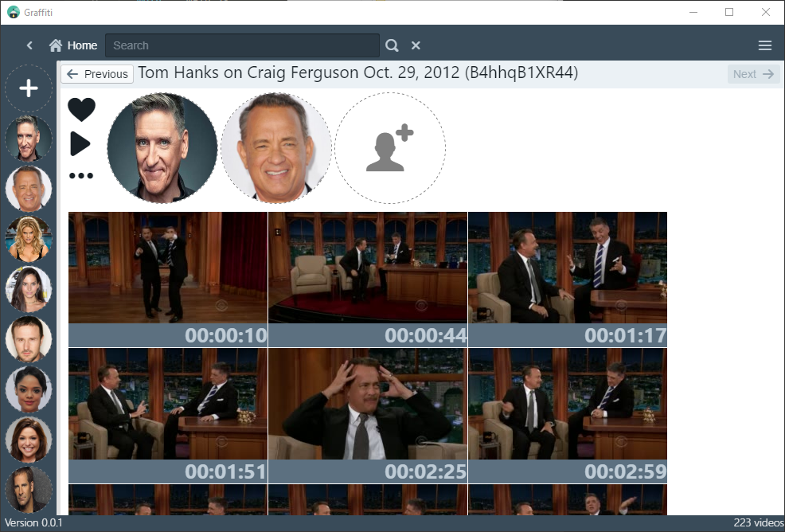Open more options via the ellipsis icon
785x532 pixels.
[x=81, y=176]
